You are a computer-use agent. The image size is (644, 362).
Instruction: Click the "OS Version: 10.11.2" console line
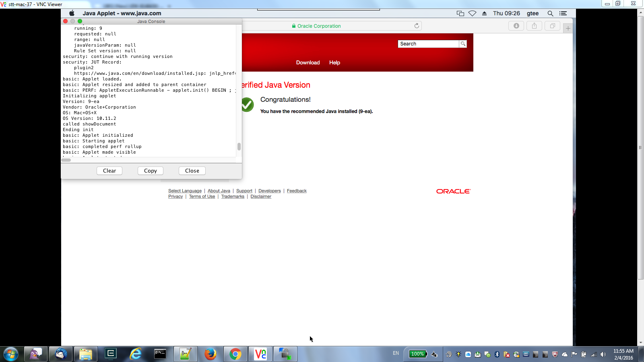point(89,119)
